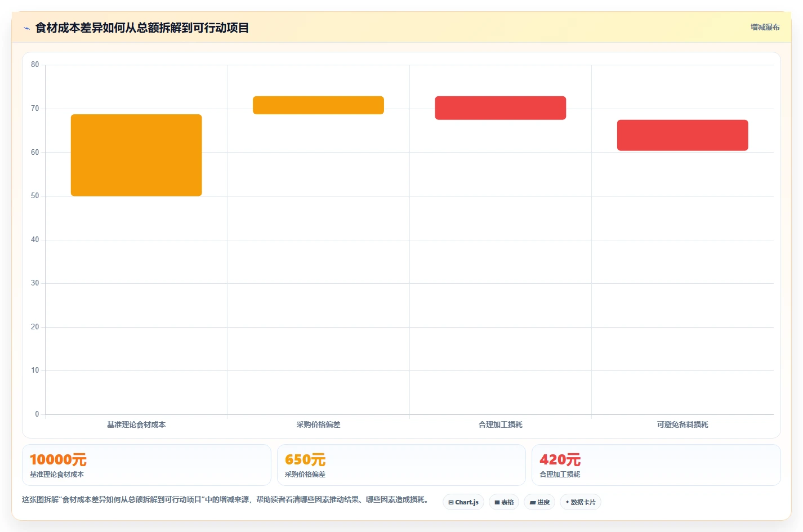Click the 增减瀑布 tag in the header
This screenshot has width=803, height=532.
(765, 27)
